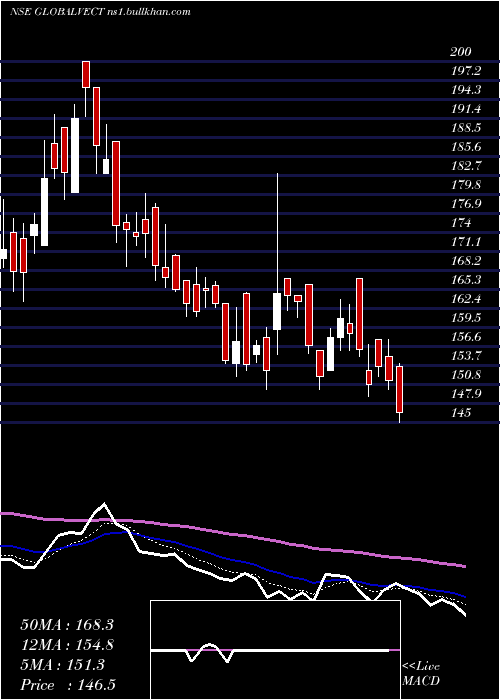Click the 194.3 price axis label

tap(465, 90)
